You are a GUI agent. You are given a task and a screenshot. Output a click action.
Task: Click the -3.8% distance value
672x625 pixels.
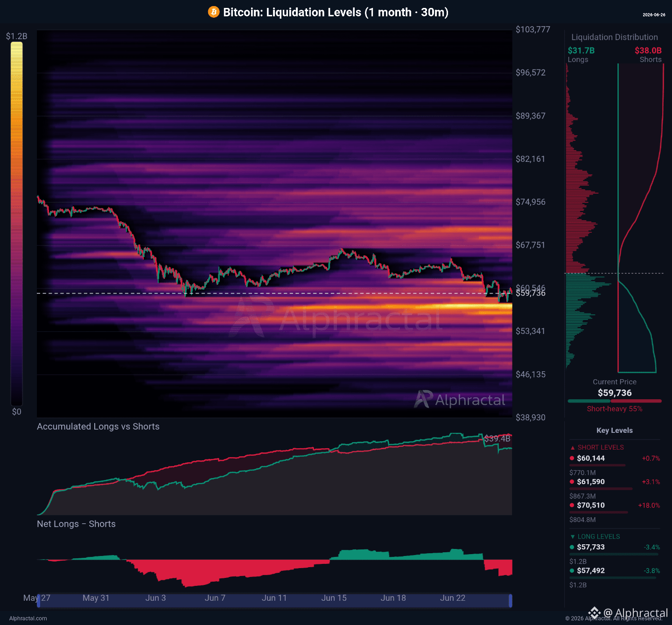point(652,570)
